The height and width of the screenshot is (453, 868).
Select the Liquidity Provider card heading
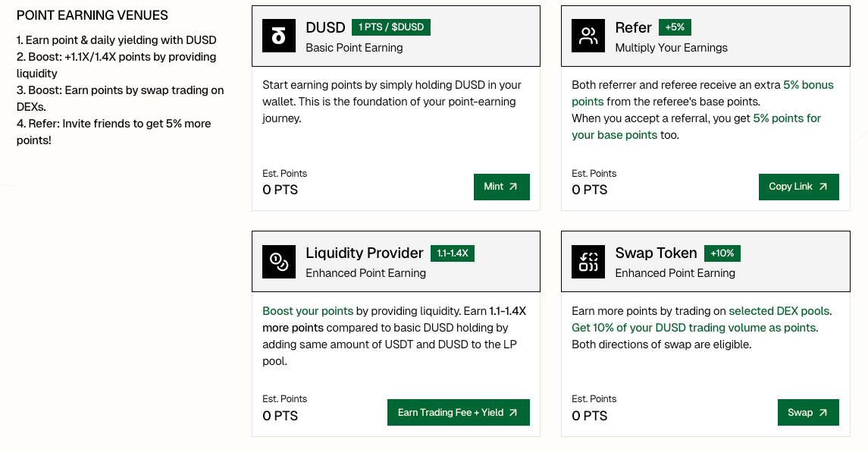[x=365, y=253]
